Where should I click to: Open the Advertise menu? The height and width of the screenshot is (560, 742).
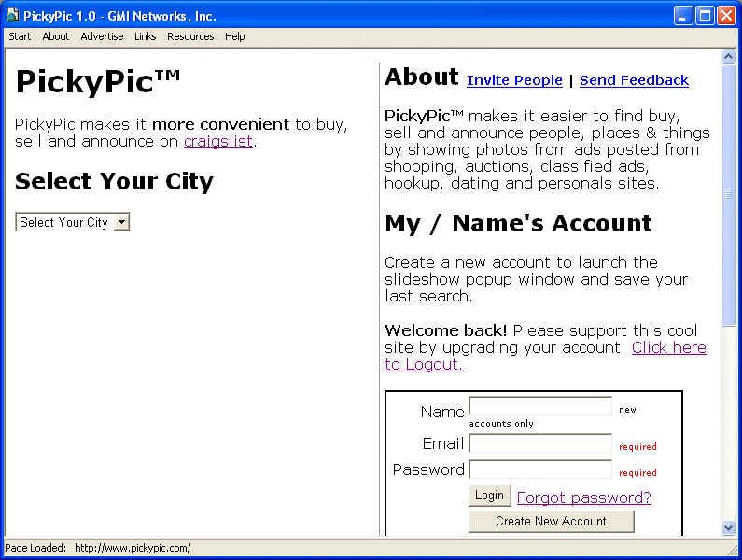pos(102,36)
